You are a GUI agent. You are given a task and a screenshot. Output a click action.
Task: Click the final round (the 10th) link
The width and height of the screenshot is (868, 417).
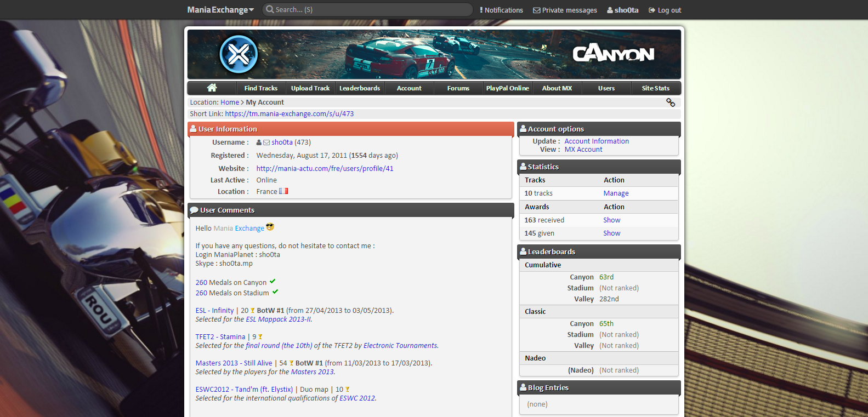tap(279, 346)
